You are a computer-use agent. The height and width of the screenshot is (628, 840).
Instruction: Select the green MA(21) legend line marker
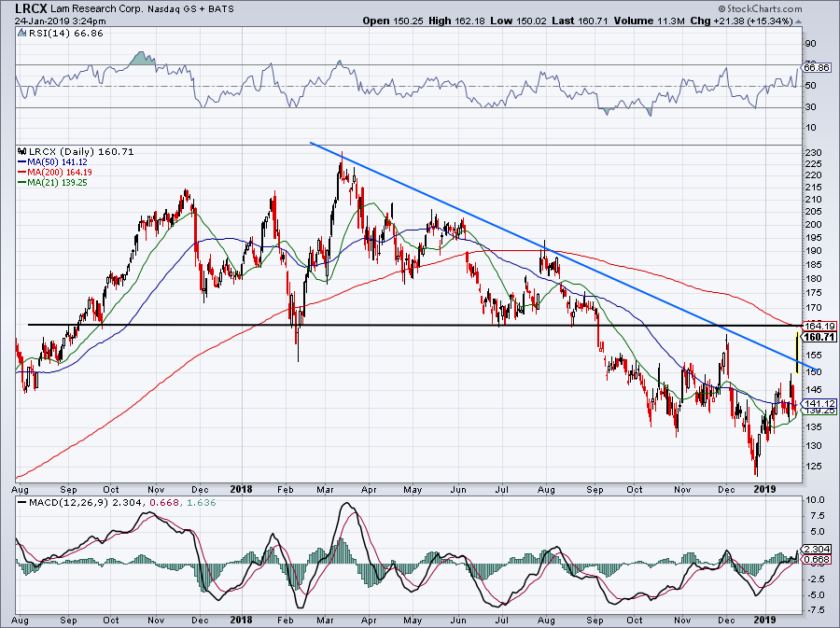coord(22,183)
